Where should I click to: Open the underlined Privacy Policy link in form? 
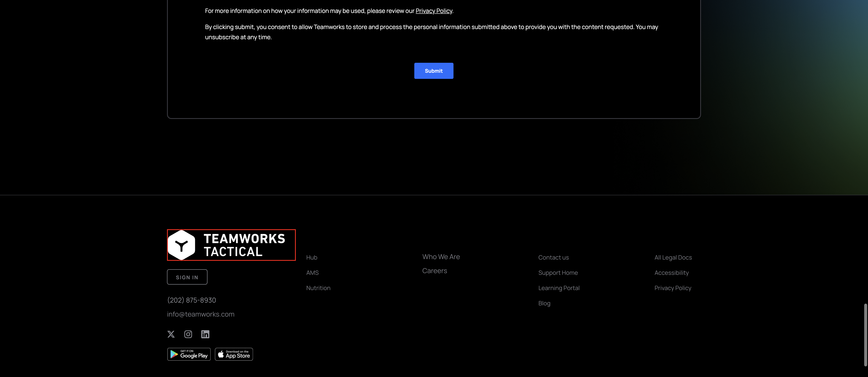pos(434,11)
